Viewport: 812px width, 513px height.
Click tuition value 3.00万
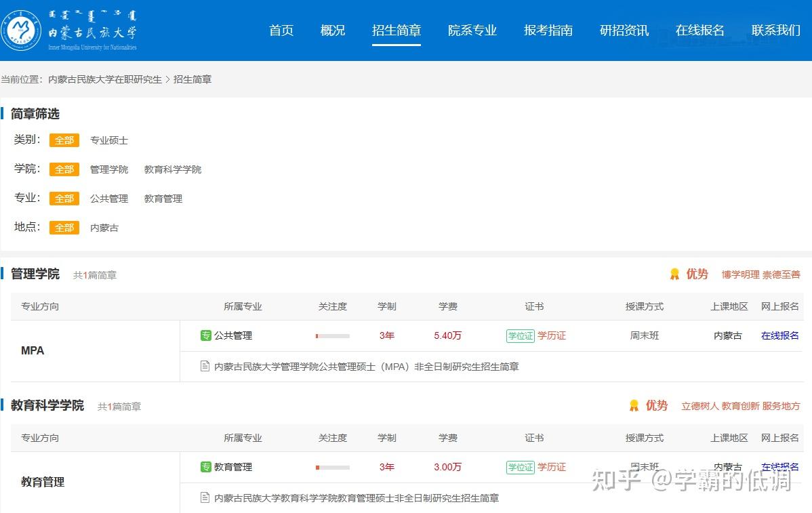[447, 467]
